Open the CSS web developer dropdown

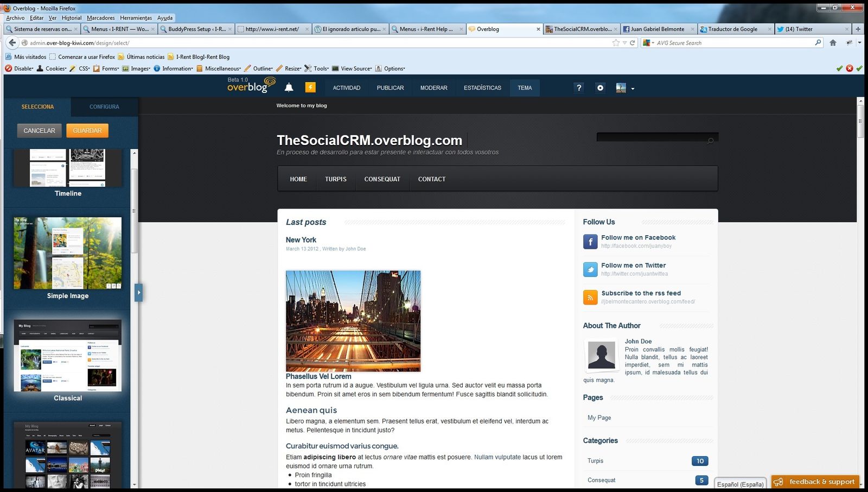pos(80,68)
